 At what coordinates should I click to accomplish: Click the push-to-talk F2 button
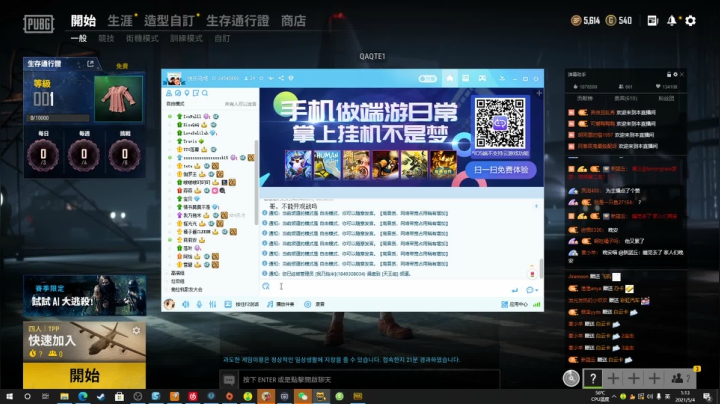(x=242, y=304)
